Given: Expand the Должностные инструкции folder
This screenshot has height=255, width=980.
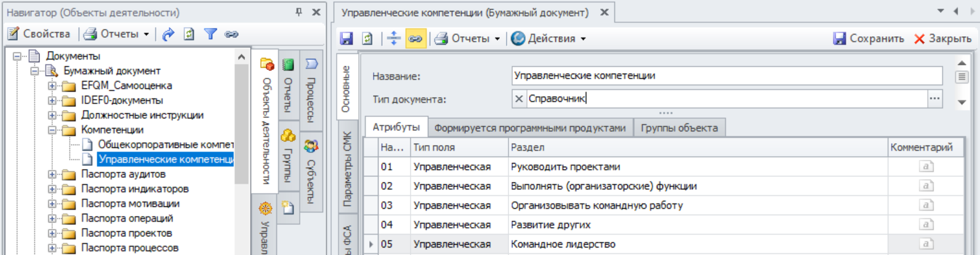Looking at the screenshot, I should (53, 115).
